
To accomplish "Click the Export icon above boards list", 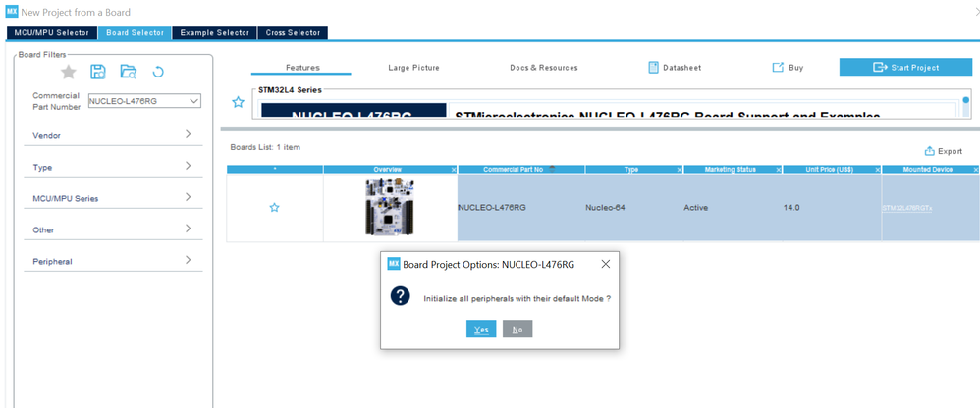I will [929, 151].
